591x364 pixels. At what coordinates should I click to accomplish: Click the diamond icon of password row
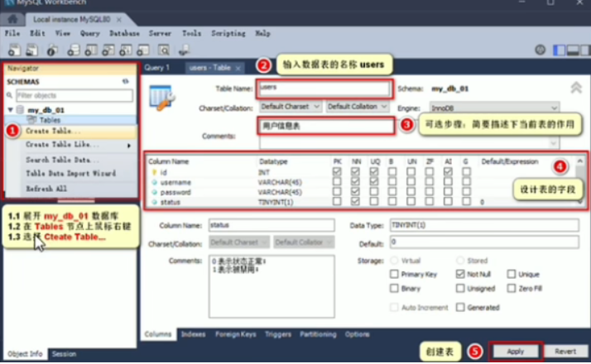tap(154, 192)
